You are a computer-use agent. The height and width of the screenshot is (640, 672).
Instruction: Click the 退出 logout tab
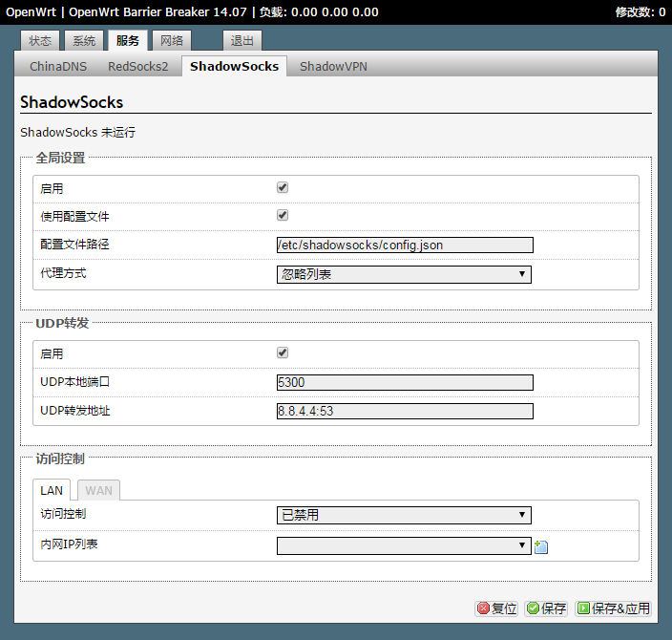[x=242, y=41]
